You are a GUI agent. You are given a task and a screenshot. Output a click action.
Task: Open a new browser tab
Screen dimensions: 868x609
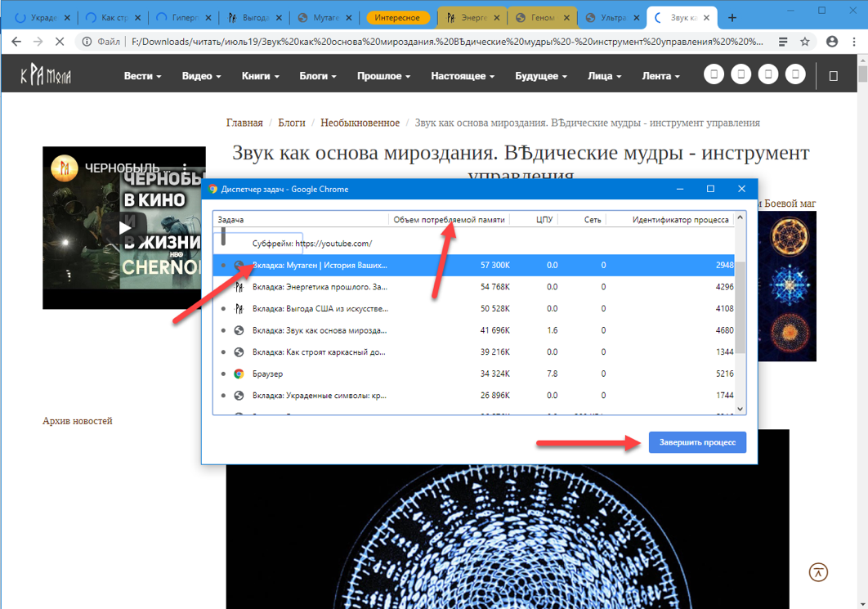(x=732, y=17)
